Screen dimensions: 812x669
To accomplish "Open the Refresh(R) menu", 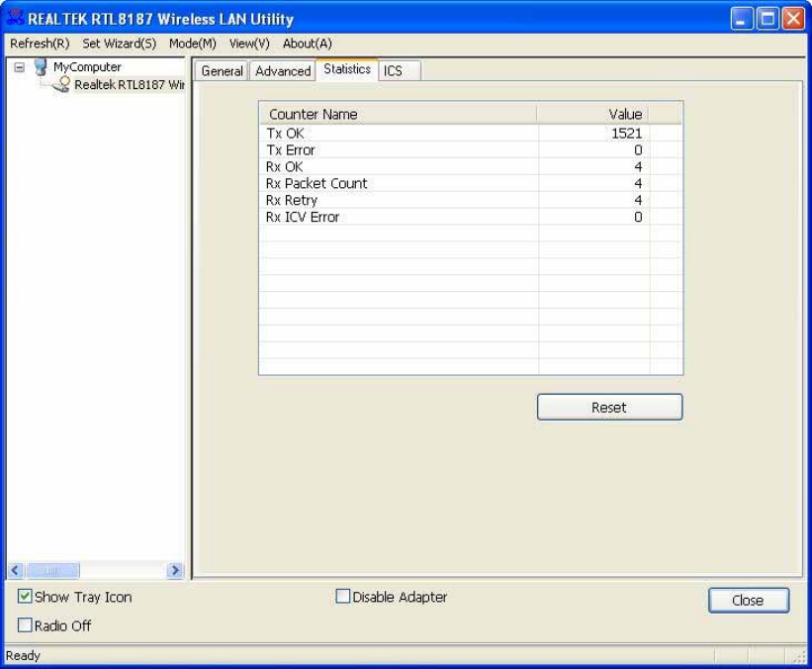I will 40,44.
